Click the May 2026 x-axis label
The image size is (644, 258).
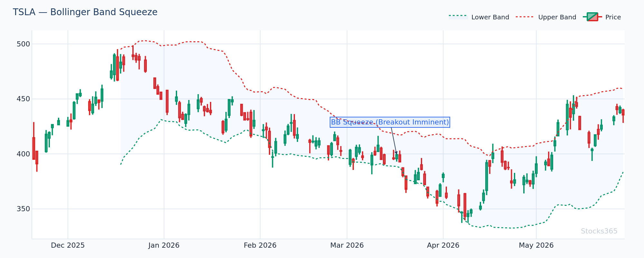tap(536, 245)
